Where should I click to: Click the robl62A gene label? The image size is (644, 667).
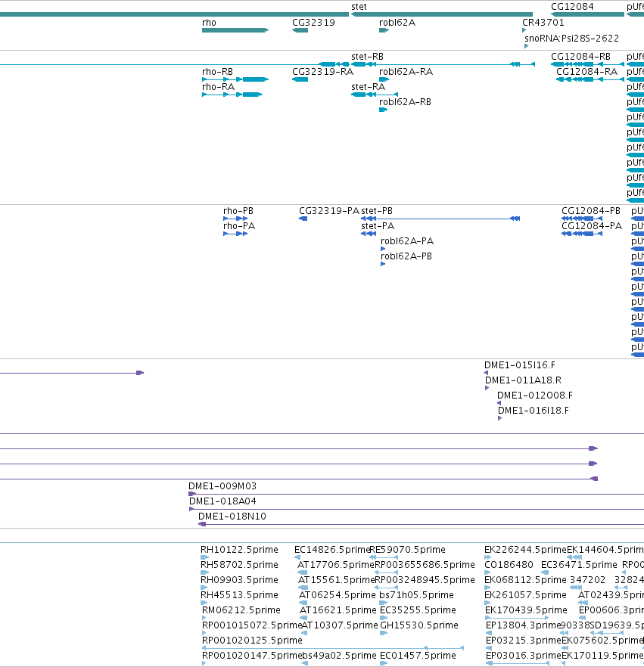tap(397, 23)
